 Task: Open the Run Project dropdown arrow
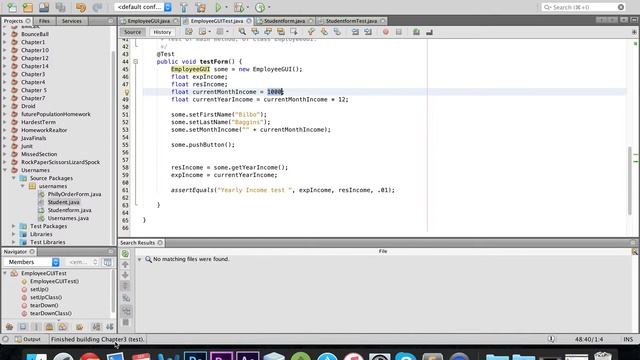click(x=227, y=7)
